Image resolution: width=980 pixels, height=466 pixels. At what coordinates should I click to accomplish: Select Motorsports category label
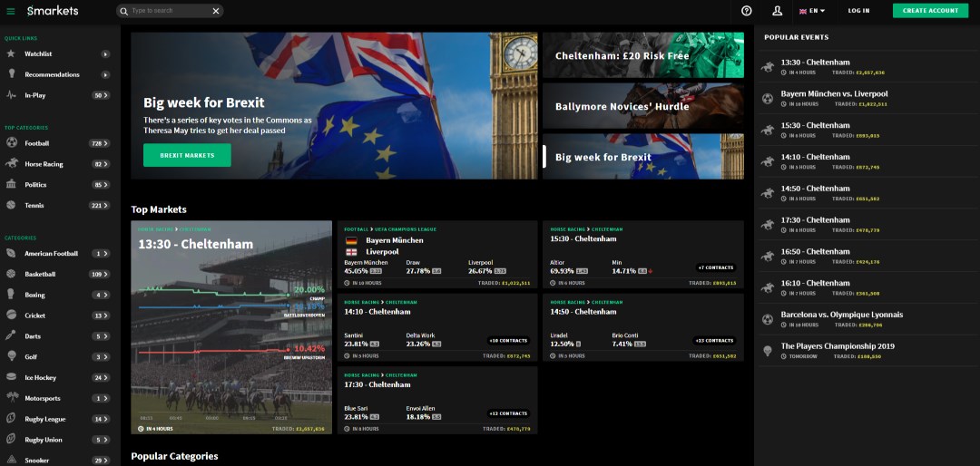[43, 398]
